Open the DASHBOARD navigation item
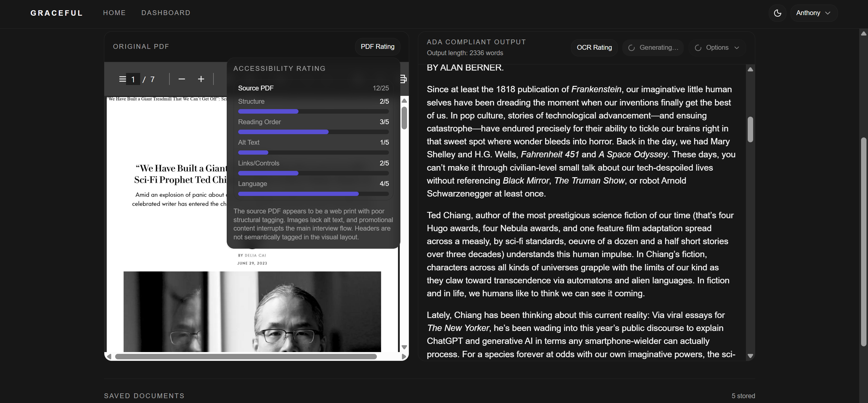The height and width of the screenshot is (403, 868). coord(166,13)
